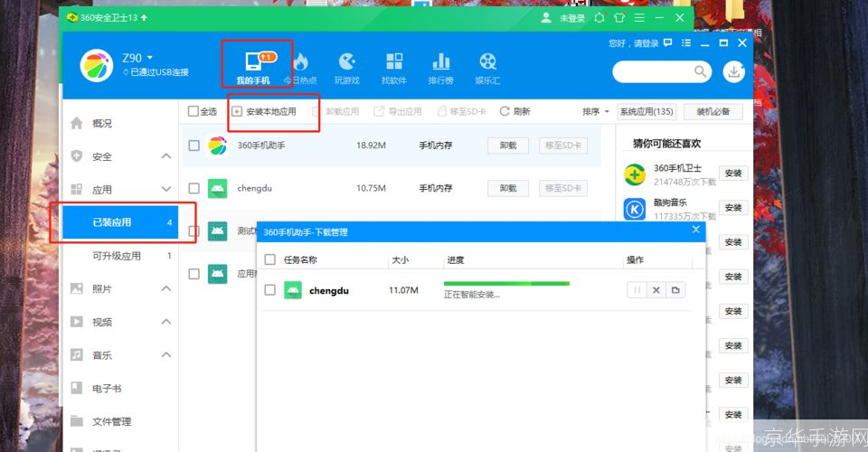
Task: Tick the checkbox for the 应用 row
Action: (193, 274)
